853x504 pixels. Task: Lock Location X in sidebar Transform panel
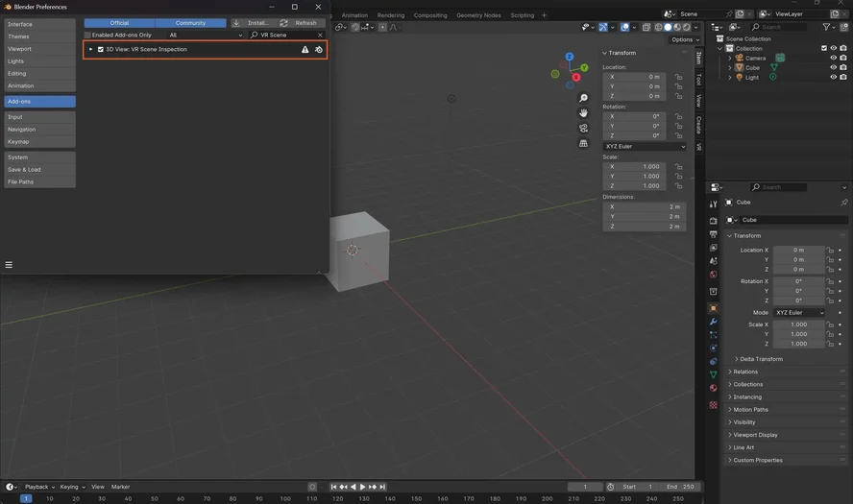point(678,77)
